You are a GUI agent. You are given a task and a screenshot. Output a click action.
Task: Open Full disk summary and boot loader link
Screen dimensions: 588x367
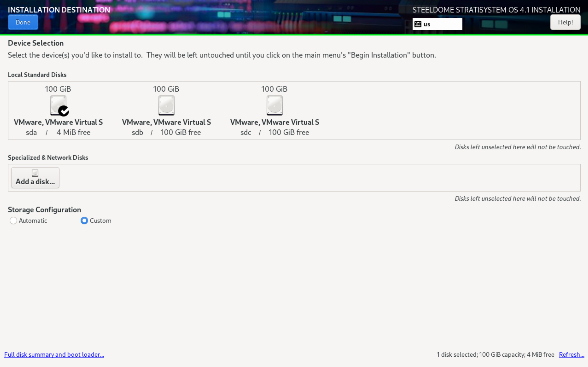pos(54,354)
